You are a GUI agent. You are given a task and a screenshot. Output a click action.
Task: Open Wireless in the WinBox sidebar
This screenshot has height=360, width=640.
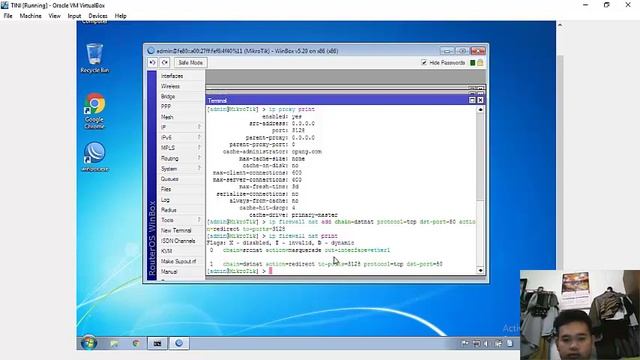[170, 86]
